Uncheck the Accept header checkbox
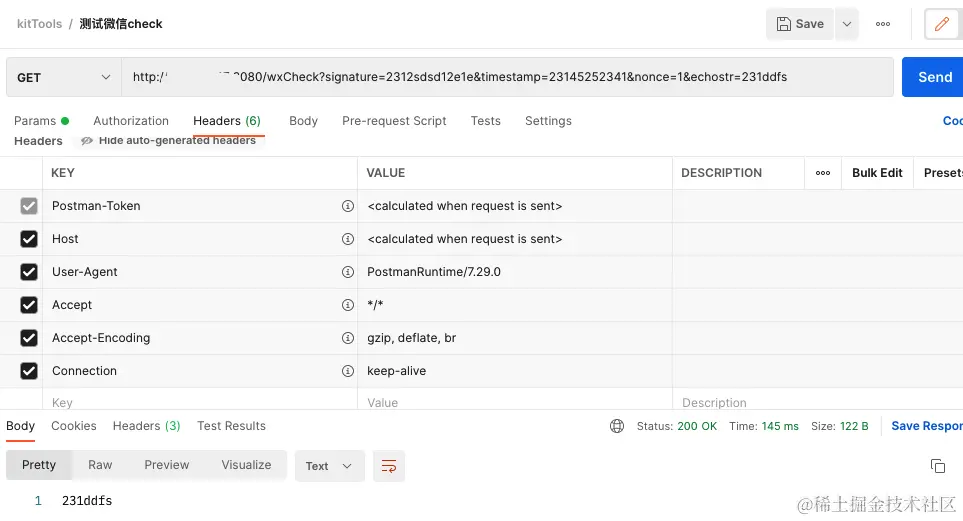This screenshot has height=521, width=963. pyautogui.click(x=29, y=305)
